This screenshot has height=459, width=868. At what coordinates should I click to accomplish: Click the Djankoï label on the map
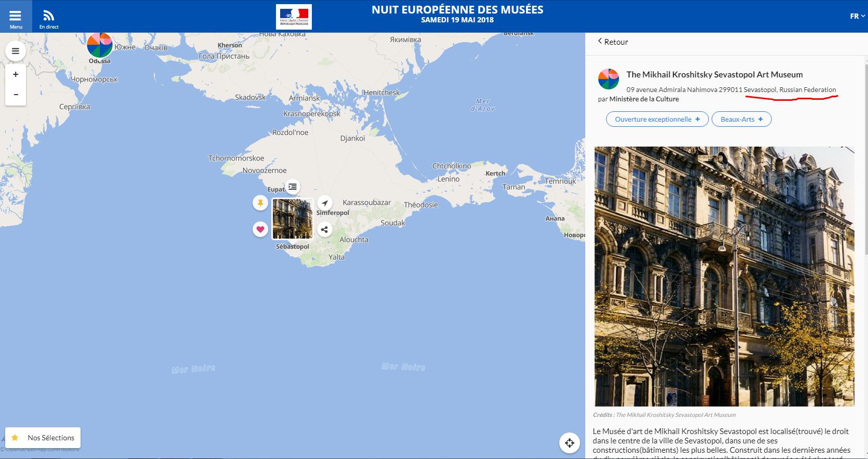click(352, 138)
